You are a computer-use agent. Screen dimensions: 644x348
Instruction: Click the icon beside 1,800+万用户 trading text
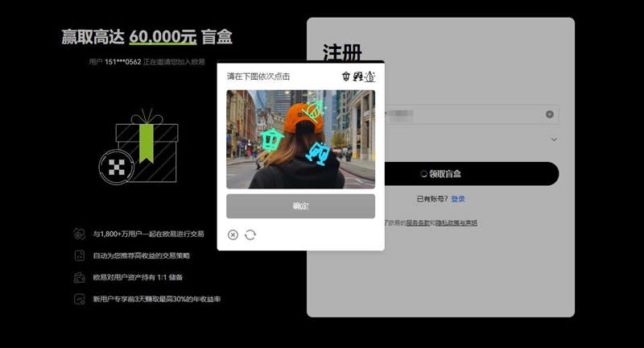80,234
